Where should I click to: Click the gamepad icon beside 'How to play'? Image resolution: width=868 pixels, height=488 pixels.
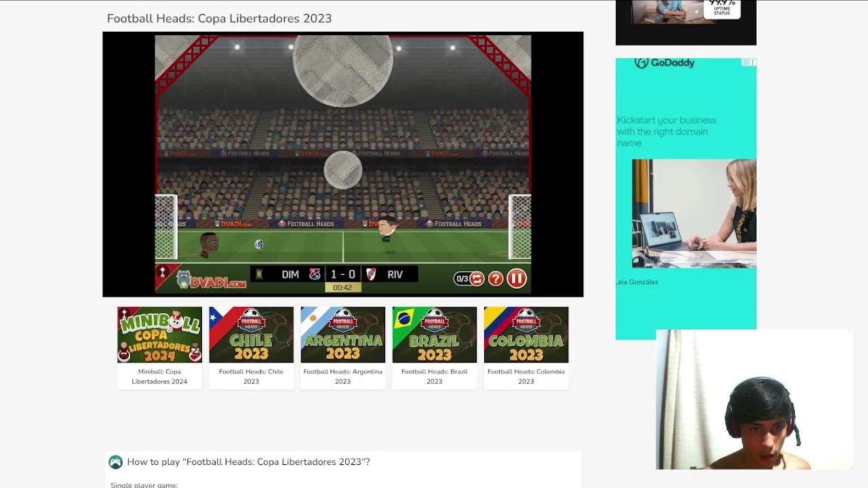[116, 462]
